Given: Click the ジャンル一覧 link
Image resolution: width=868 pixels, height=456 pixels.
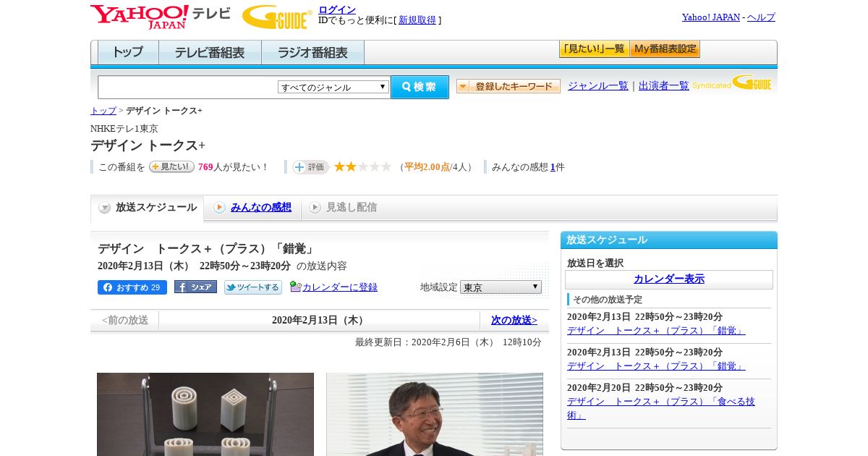Looking at the screenshot, I should click(598, 86).
